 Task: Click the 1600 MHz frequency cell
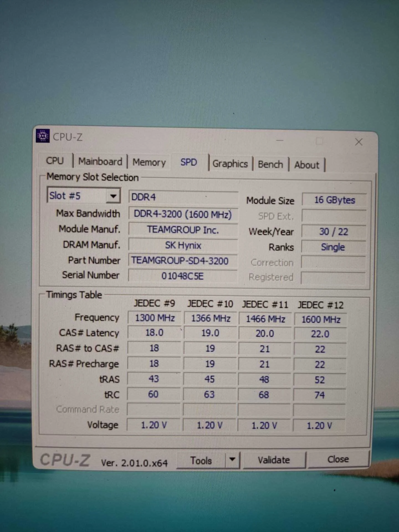click(x=321, y=320)
